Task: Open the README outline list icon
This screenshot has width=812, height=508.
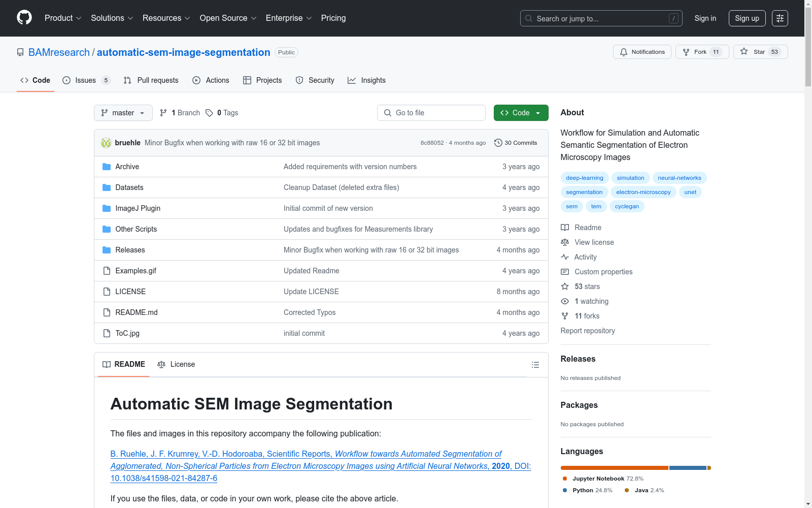Action: [x=535, y=365]
